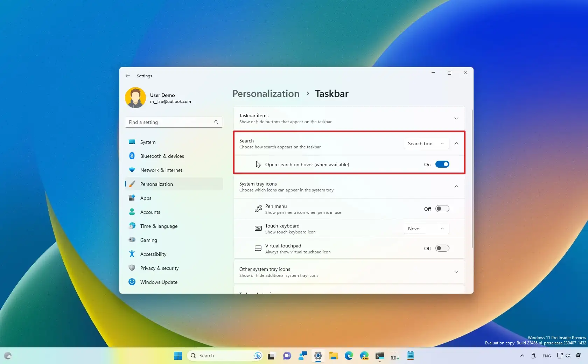
Task: Click the Virtual touchpad icon in settings
Action: click(x=258, y=248)
